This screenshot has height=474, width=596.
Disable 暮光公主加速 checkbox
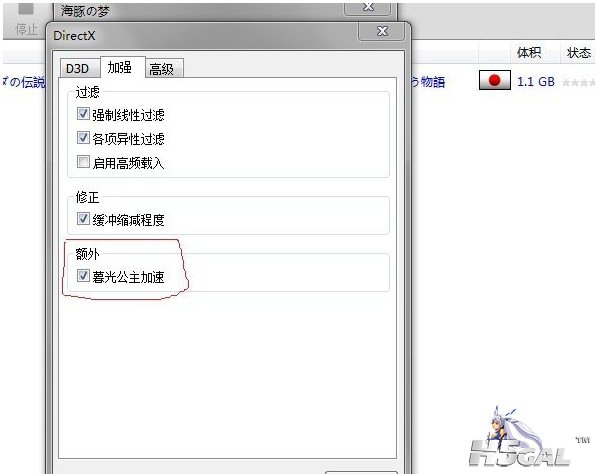pyautogui.click(x=83, y=276)
